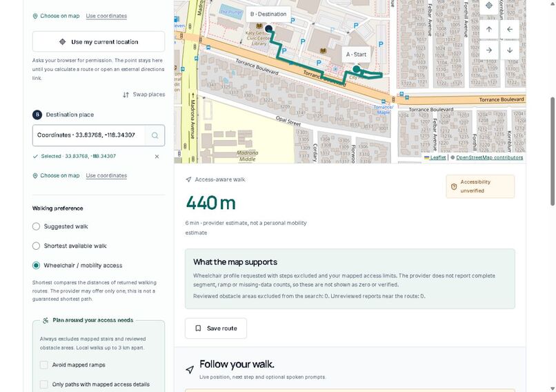The image size is (556, 392).
Task: Click the Katy Geissert Civic Center Library icon
Action: pyautogui.click(x=259, y=26)
